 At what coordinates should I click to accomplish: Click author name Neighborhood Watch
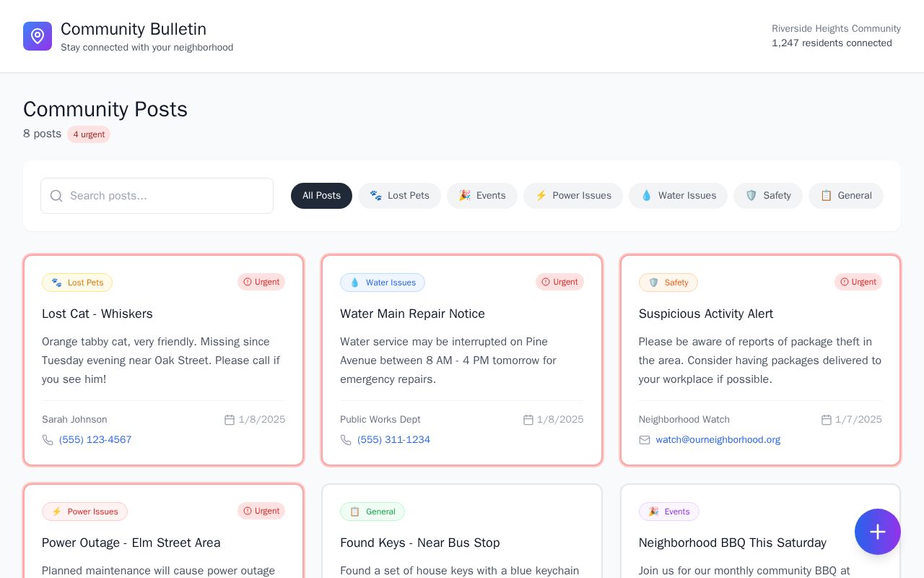684,420
